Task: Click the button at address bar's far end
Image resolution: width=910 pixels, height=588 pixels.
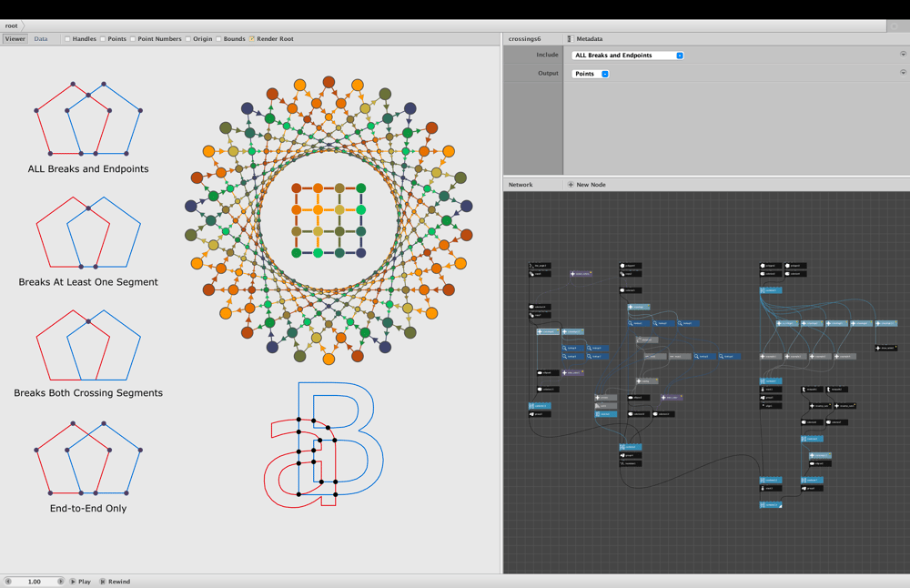Action: click(895, 26)
